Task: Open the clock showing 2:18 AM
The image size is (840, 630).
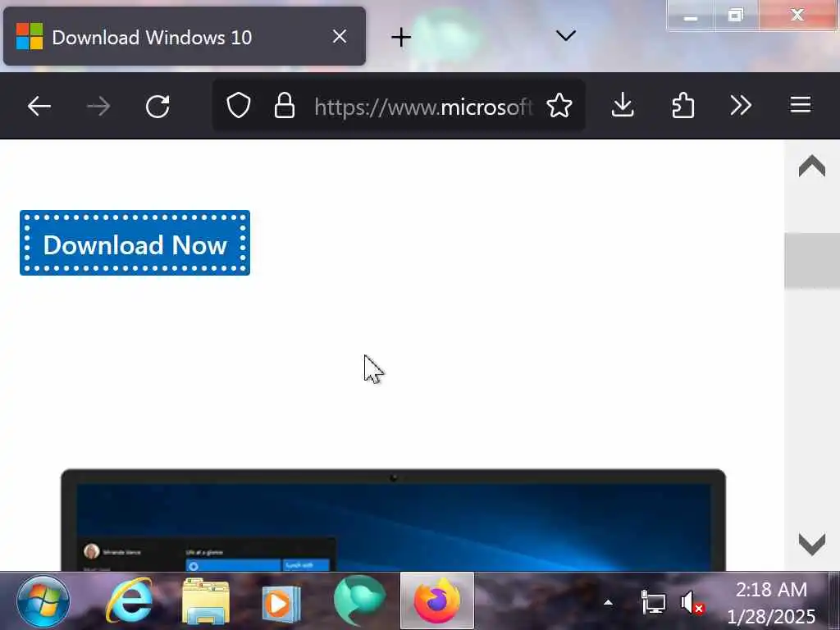Action: (x=771, y=603)
